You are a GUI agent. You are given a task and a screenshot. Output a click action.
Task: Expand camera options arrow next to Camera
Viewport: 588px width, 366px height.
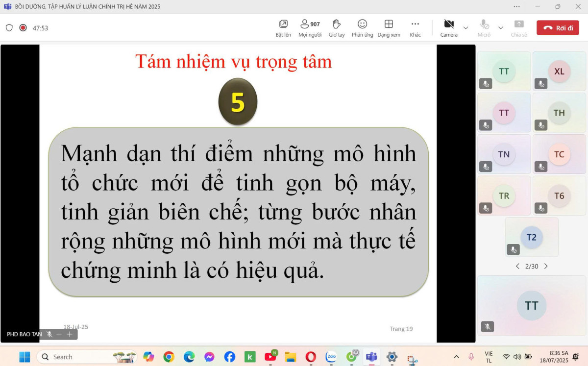(465, 28)
